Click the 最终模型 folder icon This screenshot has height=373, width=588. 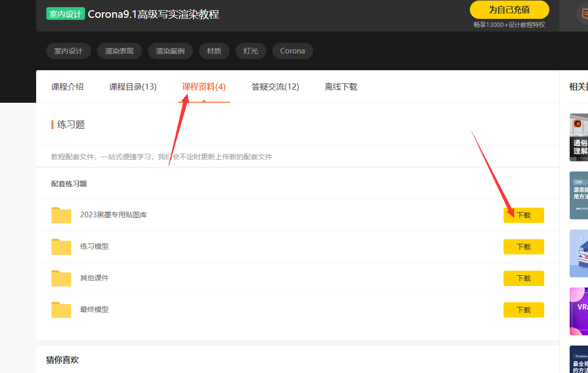61,310
